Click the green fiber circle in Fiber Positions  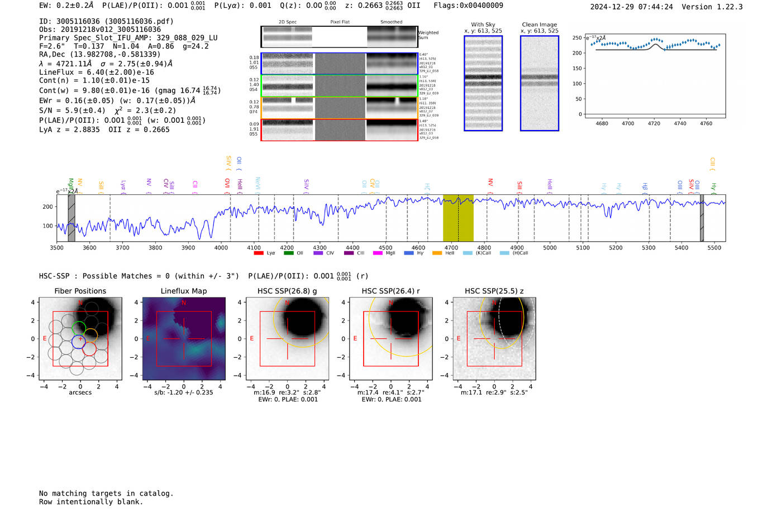coord(79,329)
